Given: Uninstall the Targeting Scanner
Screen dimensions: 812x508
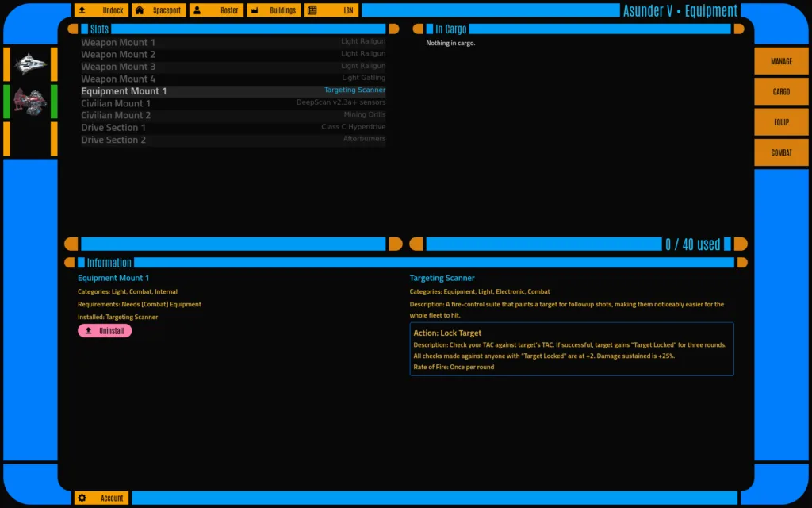Looking at the screenshot, I should pyautogui.click(x=105, y=331).
